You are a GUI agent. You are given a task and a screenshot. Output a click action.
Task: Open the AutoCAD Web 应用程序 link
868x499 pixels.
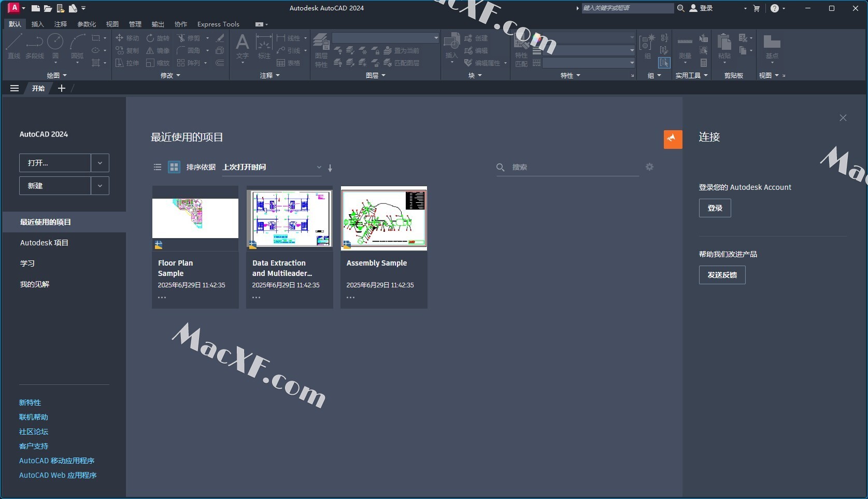(x=58, y=475)
